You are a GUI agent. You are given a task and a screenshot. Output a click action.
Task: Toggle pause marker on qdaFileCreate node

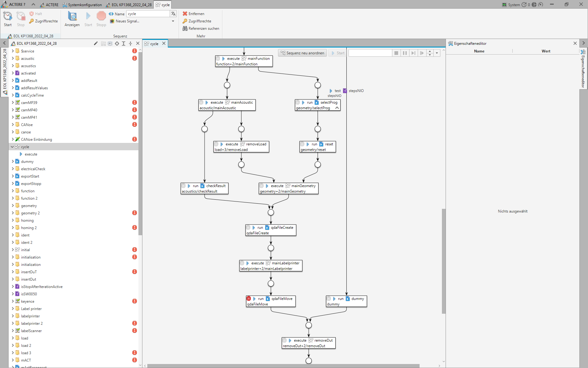point(248,227)
